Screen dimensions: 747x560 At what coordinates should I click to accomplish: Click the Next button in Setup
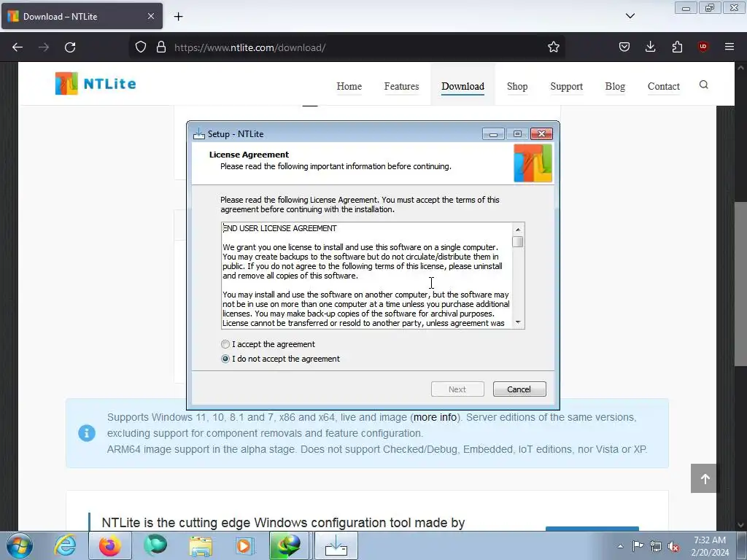(457, 389)
